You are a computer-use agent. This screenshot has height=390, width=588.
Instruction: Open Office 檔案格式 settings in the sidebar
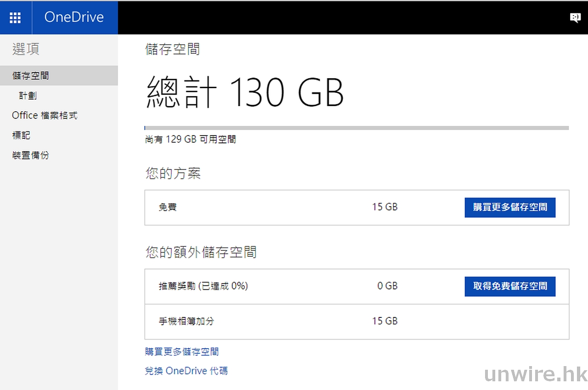[x=45, y=115]
